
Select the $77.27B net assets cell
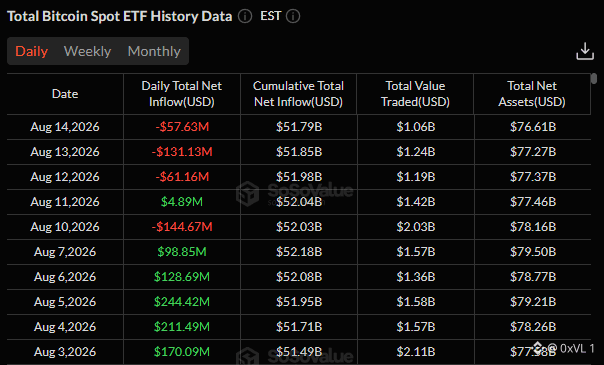click(x=533, y=152)
